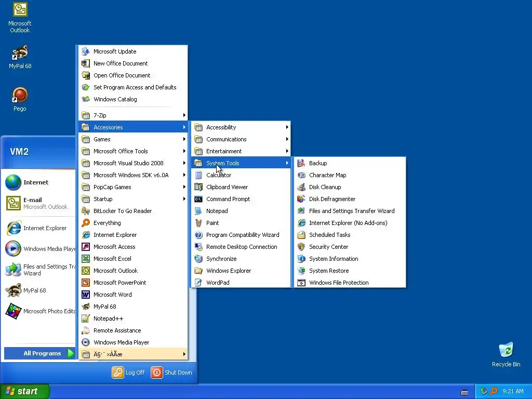Open Remote Assistance entry

[x=133, y=330]
